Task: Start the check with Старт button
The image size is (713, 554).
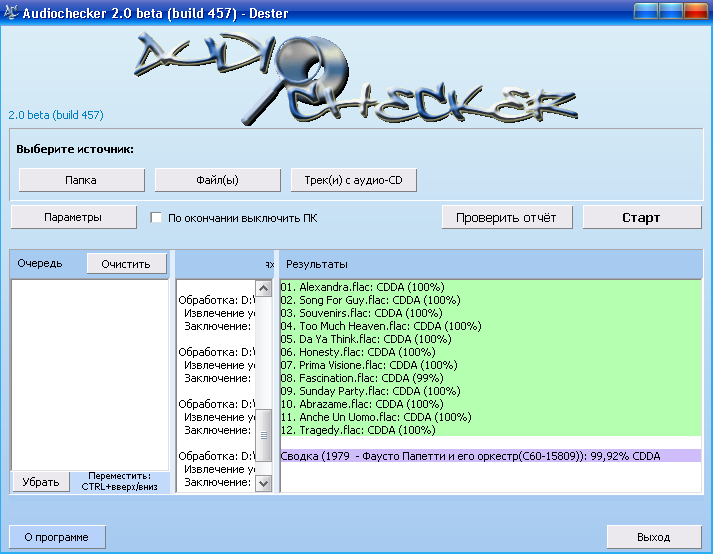Action: (x=640, y=217)
